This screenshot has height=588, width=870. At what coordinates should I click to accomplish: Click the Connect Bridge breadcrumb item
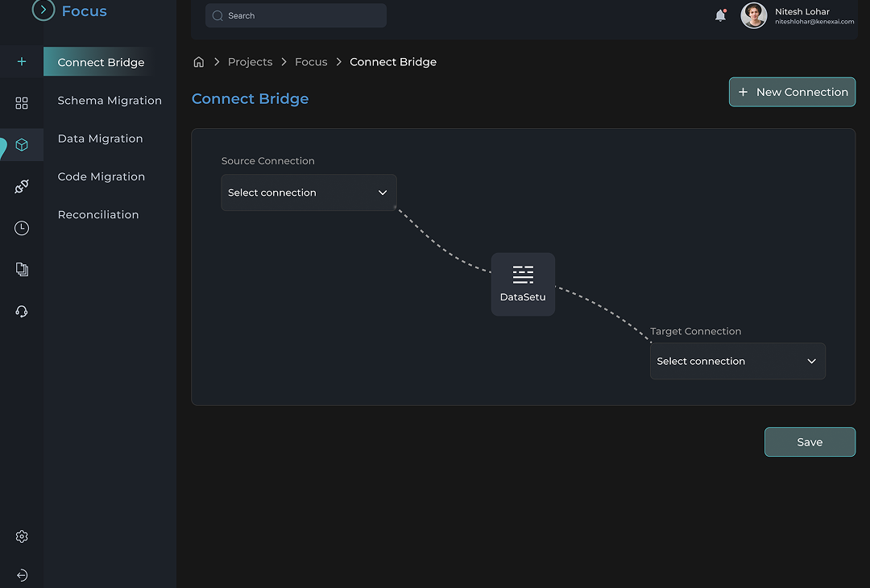pyautogui.click(x=393, y=62)
